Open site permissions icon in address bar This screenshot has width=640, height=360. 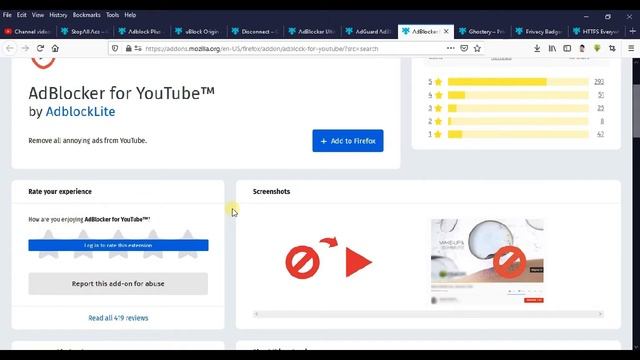tap(138, 49)
